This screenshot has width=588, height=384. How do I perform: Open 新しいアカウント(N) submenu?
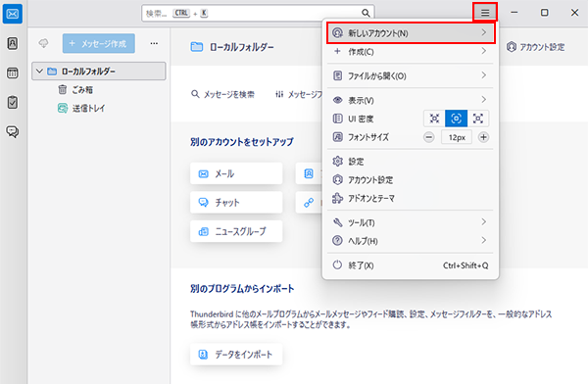point(411,33)
